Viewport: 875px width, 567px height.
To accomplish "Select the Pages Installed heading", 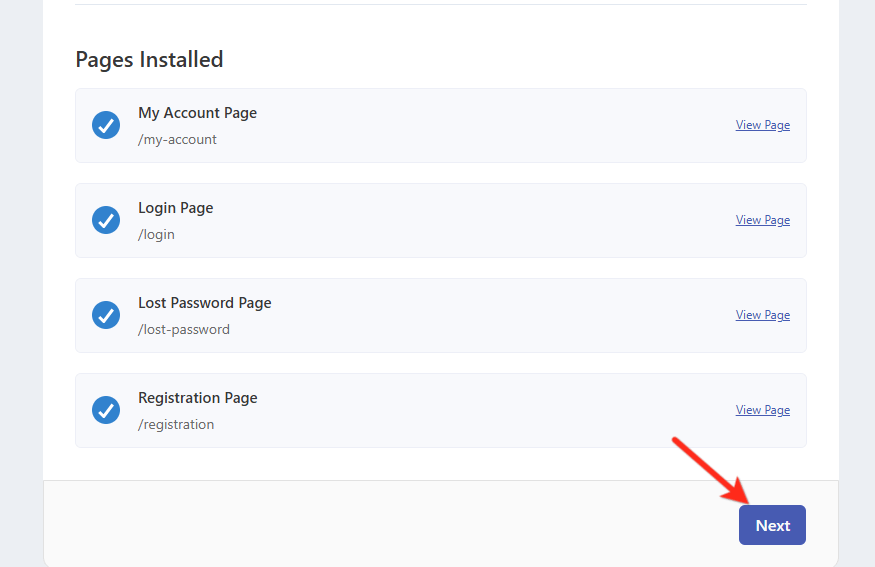I will tap(149, 60).
